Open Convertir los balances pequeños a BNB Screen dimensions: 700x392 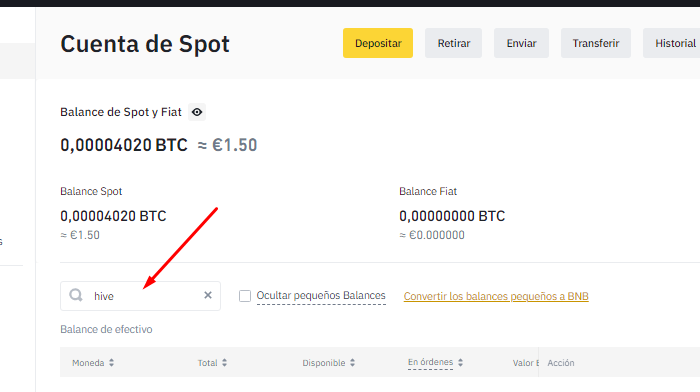tap(496, 296)
